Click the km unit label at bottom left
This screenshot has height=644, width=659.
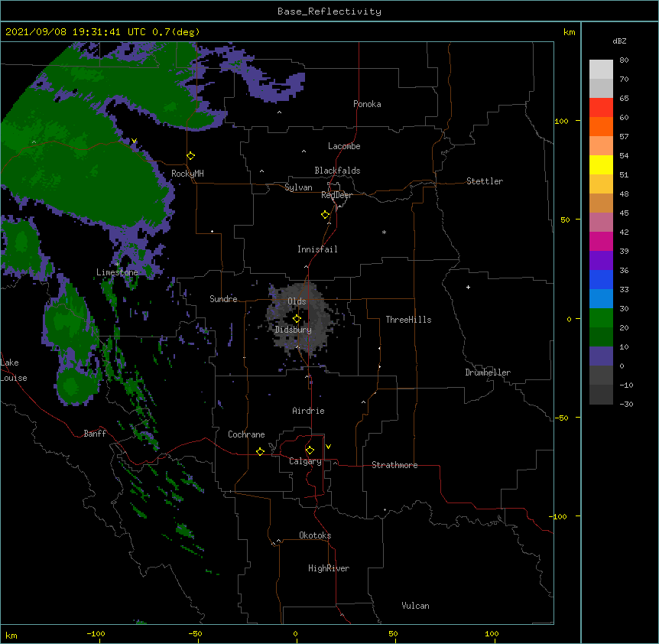(x=11, y=635)
